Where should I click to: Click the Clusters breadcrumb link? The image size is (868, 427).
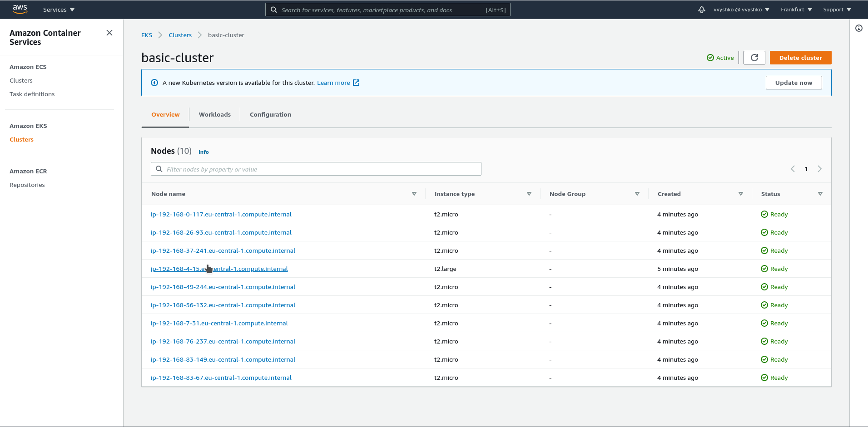tap(180, 35)
